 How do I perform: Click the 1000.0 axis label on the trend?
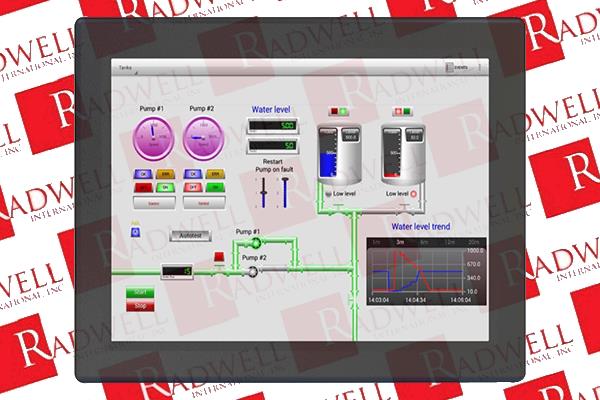click(x=475, y=250)
